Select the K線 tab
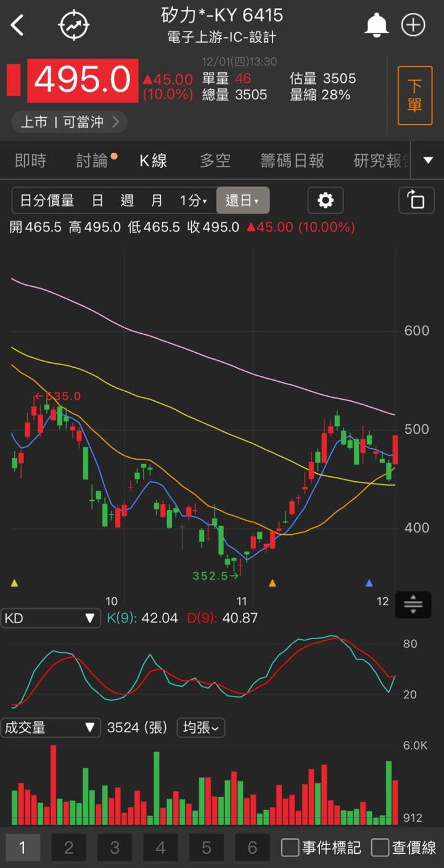The width and height of the screenshot is (444, 868). 154,161
